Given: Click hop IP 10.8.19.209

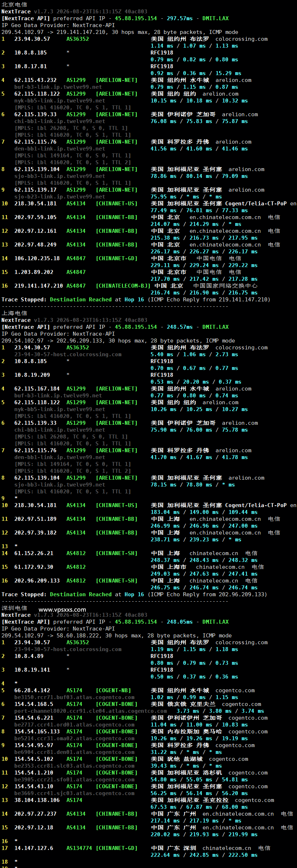Looking at the screenshot, I should coord(32,375).
